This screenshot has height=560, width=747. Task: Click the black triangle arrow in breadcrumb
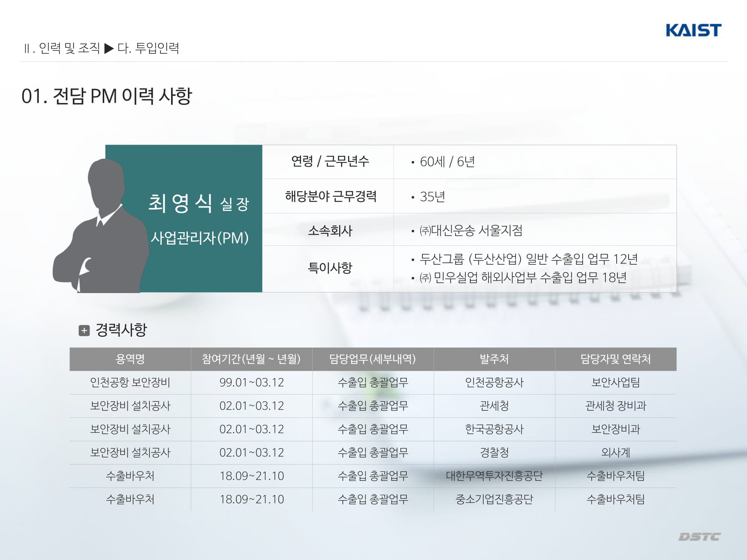coord(109,48)
